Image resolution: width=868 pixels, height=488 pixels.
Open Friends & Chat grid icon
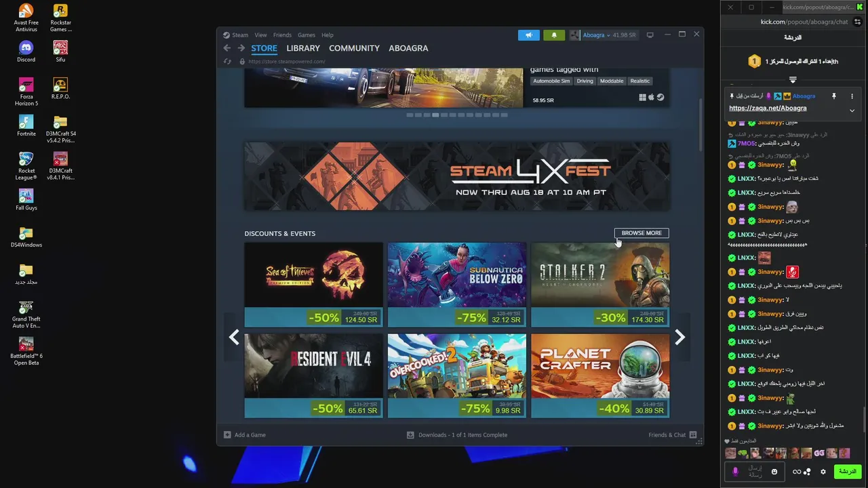pyautogui.click(x=693, y=435)
